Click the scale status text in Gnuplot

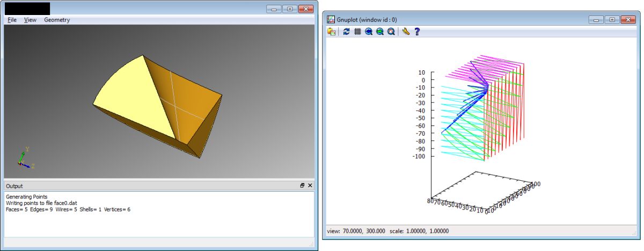coord(419,231)
